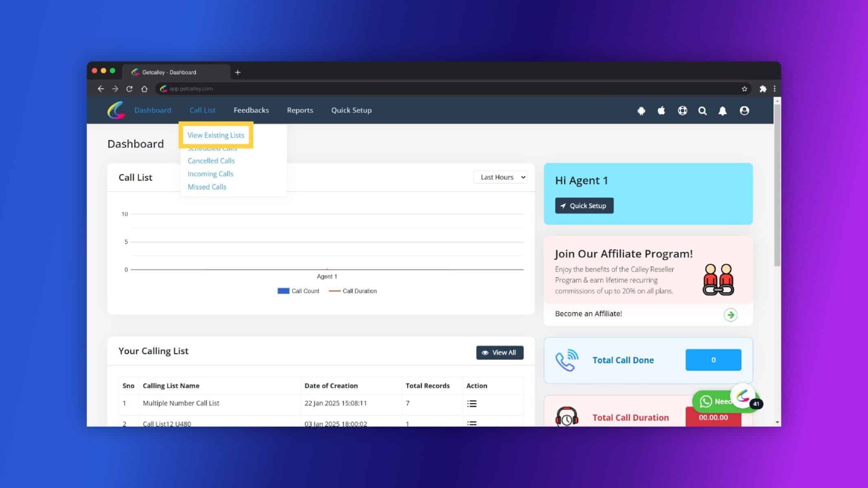Screen dimensions: 868x488
Task: Open the notifications bell icon
Action: 722,111
